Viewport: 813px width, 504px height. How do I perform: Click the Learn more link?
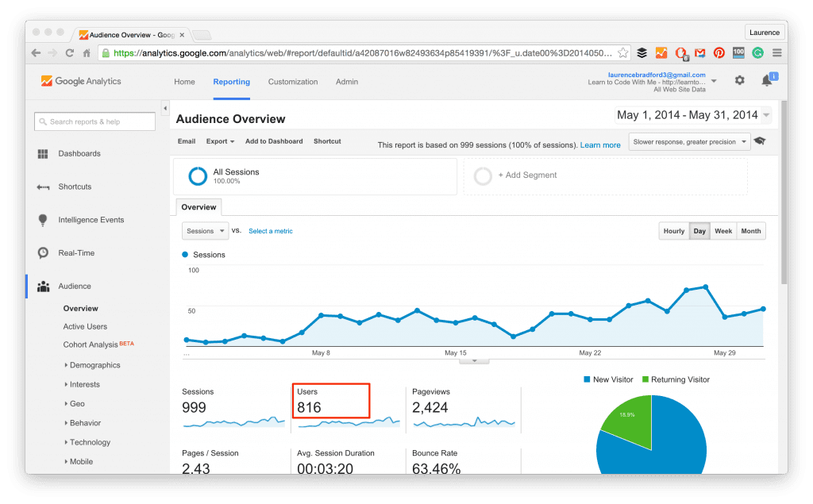click(601, 144)
